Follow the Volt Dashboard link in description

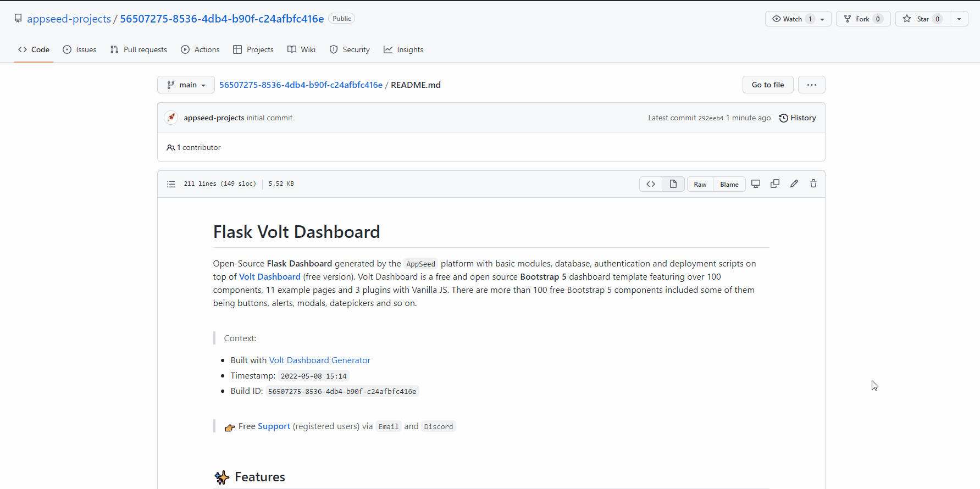point(270,277)
